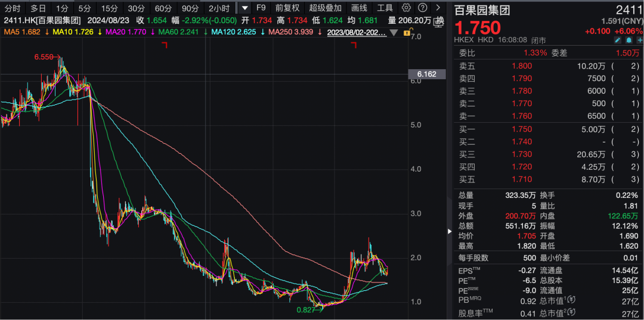Open the 画线 drawing tools
This screenshot has height=320, width=644.
coord(359,8)
